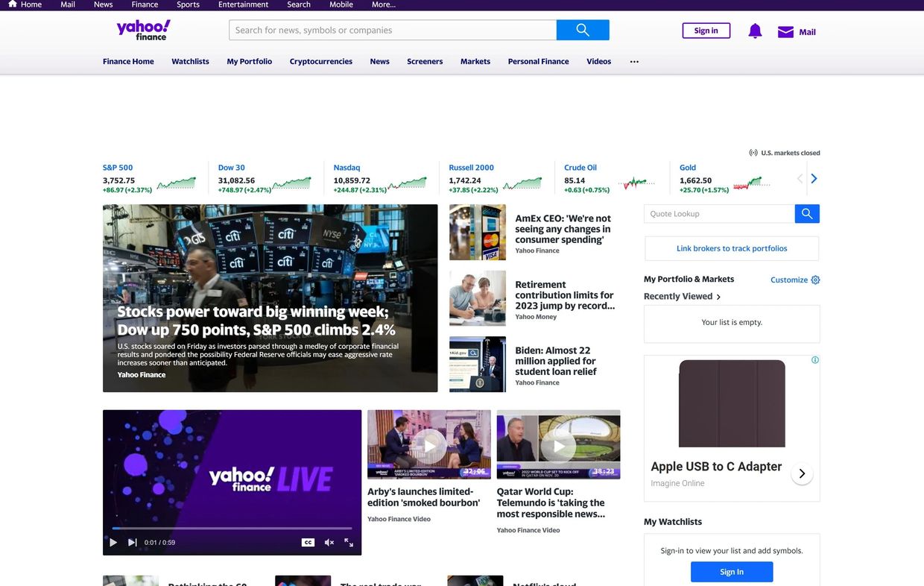924x586 pixels.
Task: Go to the Screeners menu item
Action: pos(425,62)
